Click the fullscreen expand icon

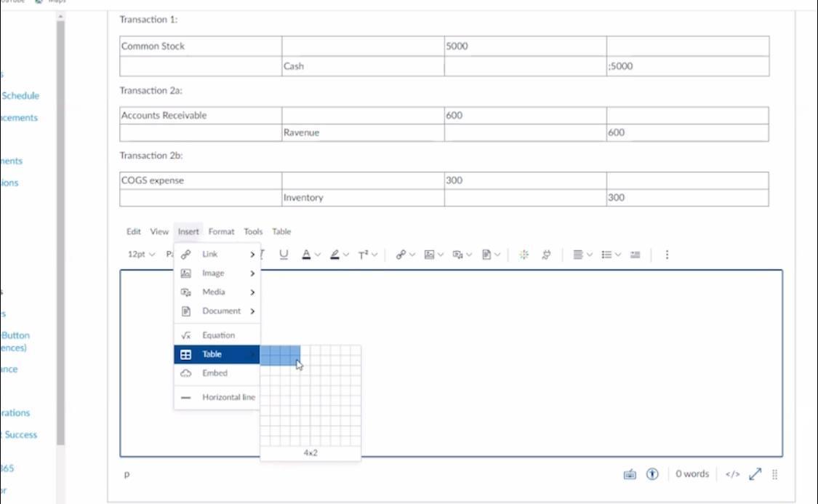click(x=755, y=473)
